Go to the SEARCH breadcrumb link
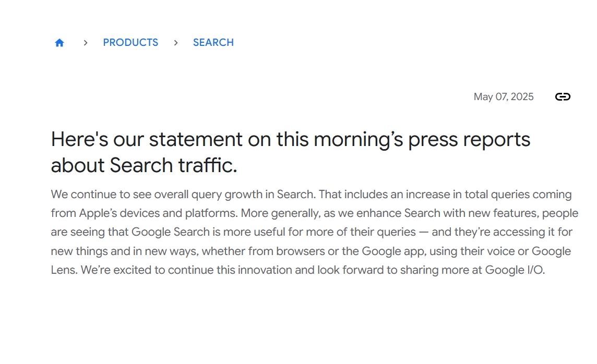This screenshot has height=364, width=597. click(x=213, y=43)
